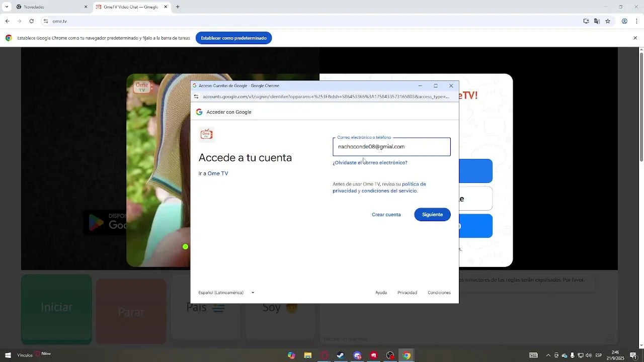This screenshot has width=644, height=362.
Task: Click the popup URL accounts.google.com address text
Action: 326,97
